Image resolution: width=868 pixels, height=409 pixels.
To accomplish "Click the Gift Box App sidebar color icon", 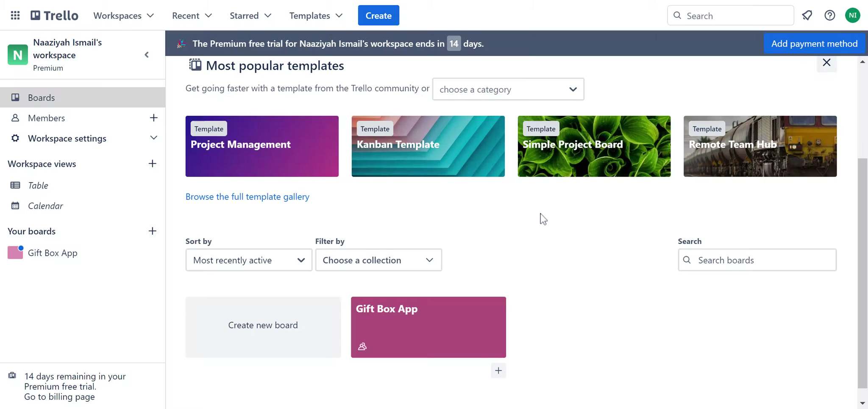I will click(15, 252).
